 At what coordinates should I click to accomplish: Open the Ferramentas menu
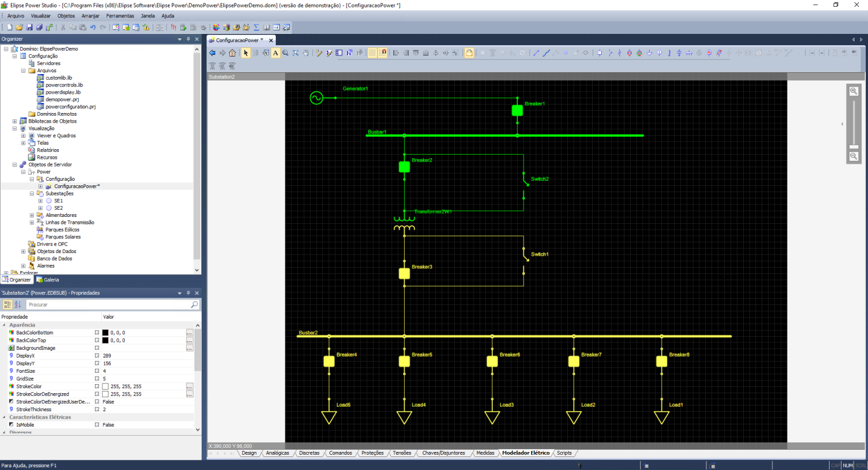click(x=120, y=16)
